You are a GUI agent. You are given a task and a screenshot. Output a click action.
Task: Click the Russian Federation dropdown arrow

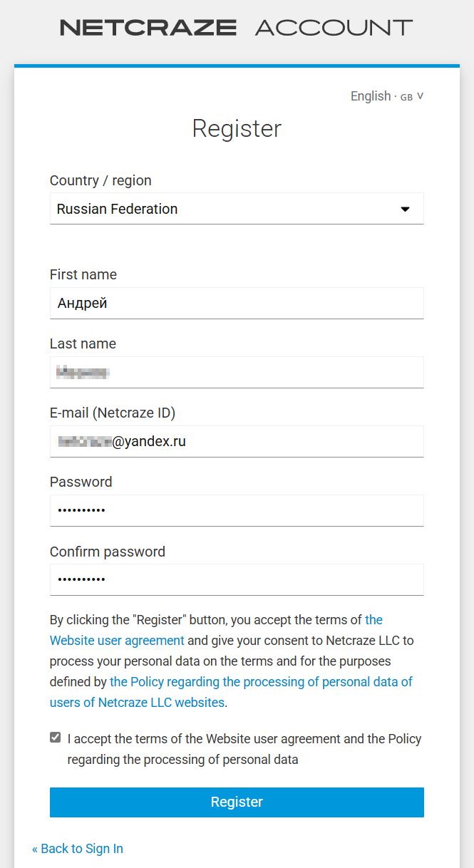tap(406, 210)
